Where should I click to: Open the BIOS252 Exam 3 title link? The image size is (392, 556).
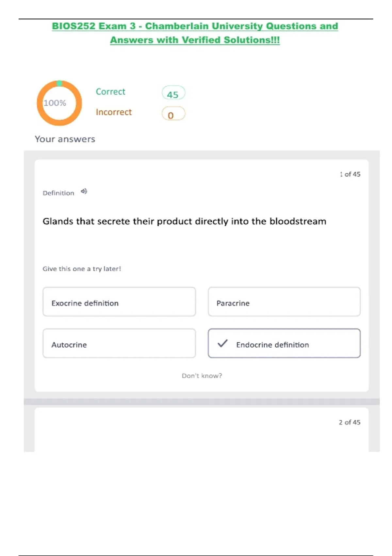point(195,26)
